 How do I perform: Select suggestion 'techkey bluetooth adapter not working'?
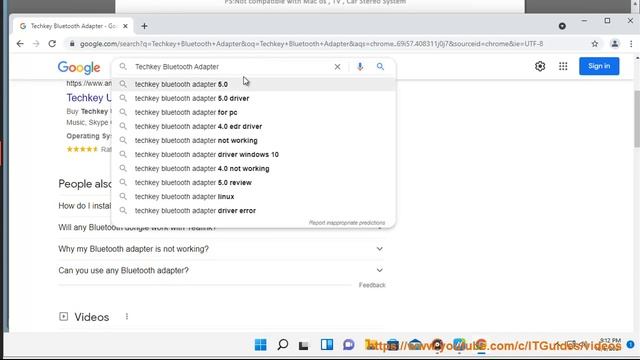(253, 140)
